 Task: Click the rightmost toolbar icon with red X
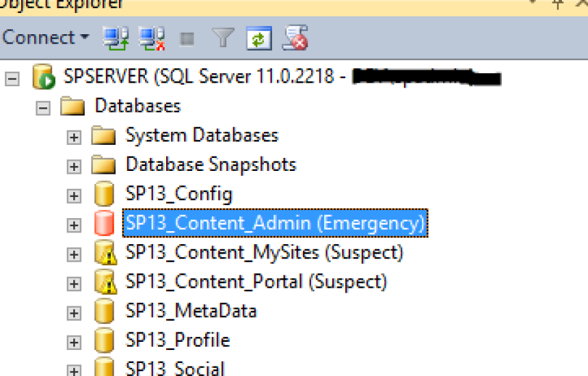(x=295, y=38)
